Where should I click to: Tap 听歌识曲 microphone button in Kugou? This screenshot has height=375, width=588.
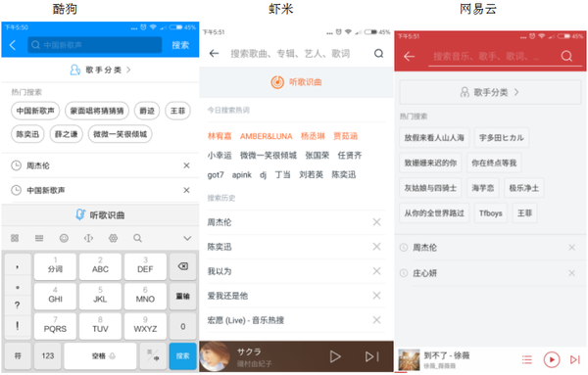coord(100,215)
